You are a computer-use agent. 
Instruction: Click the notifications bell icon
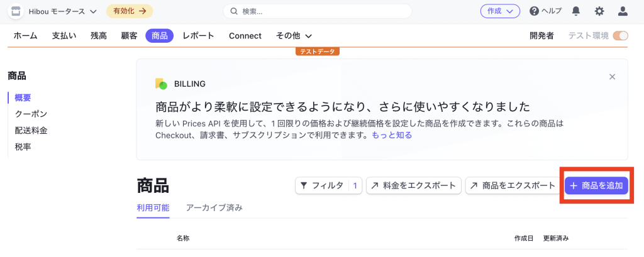(575, 11)
